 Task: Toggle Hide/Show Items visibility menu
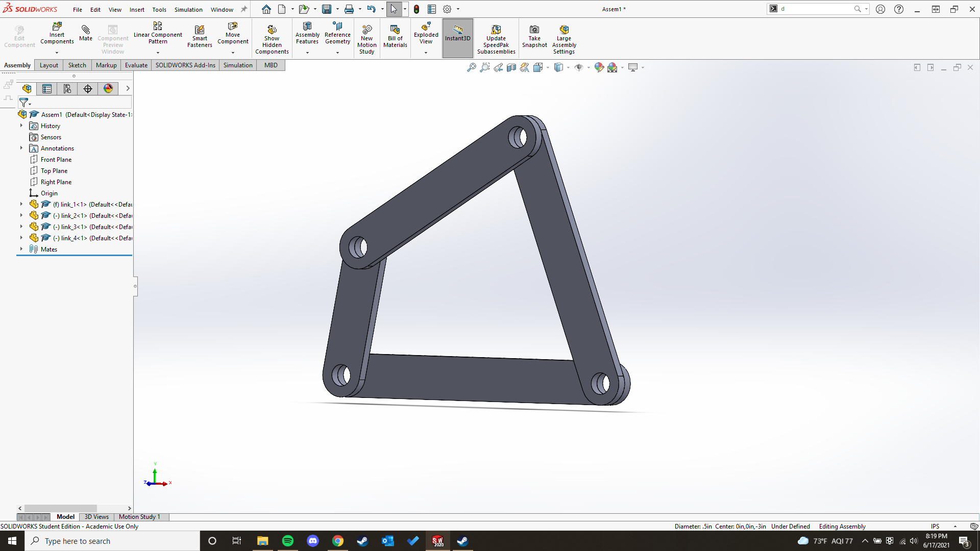click(x=579, y=67)
